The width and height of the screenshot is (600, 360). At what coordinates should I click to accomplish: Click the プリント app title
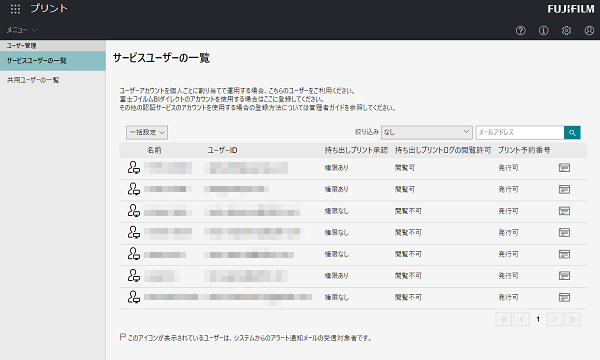pos(49,8)
